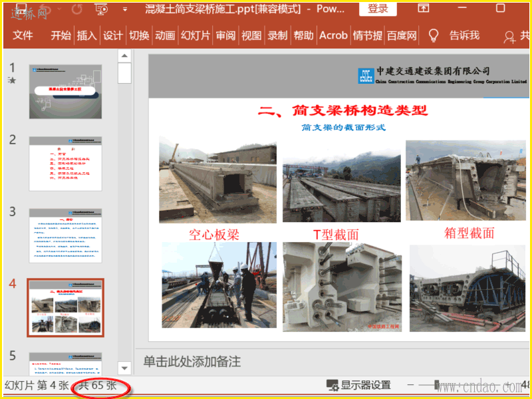The width and height of the screenshot is (532, 399).
Task: Click the T型截面 caption
Action: 336,235
